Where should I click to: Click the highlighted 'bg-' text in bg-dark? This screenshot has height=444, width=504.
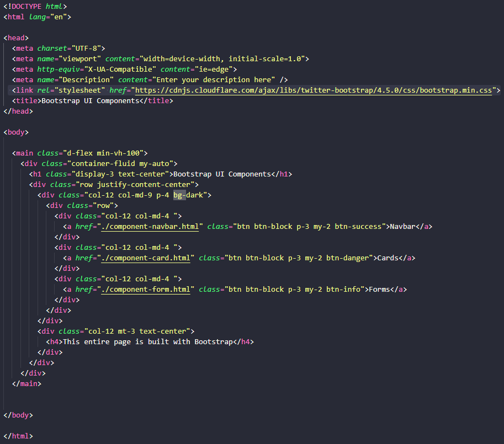point(179,195)
